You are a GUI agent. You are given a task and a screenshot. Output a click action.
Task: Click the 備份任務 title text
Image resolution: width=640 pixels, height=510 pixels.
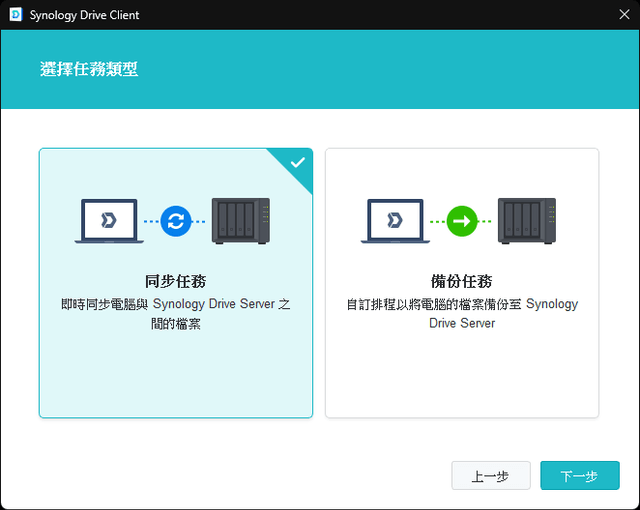pyautogui.click(x=462, y=281)
